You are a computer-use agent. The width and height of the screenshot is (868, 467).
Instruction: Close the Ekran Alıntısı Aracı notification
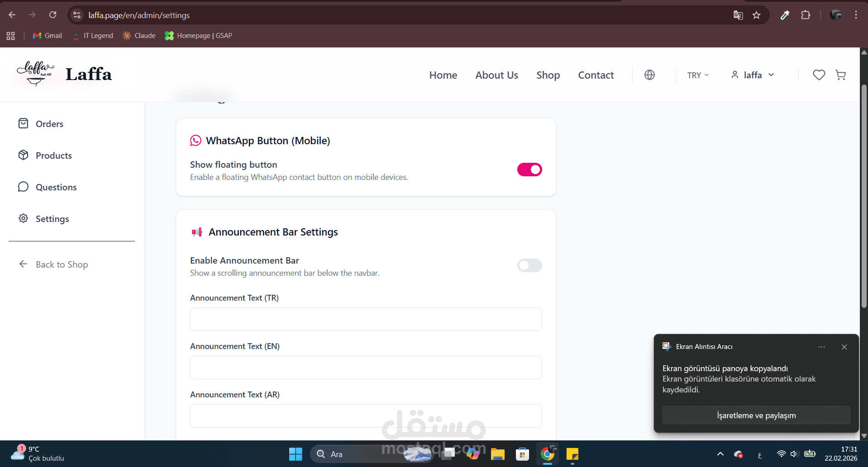tap(844, 347)
